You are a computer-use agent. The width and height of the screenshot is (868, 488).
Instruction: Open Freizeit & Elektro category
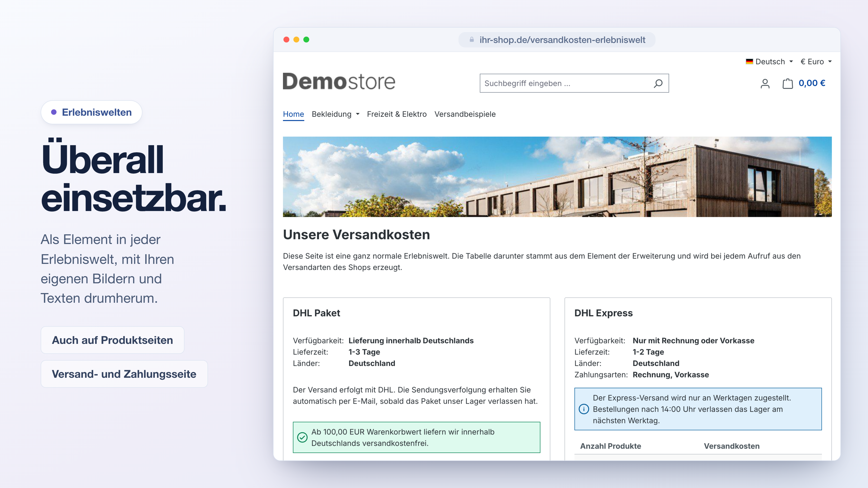pos(397,114)
